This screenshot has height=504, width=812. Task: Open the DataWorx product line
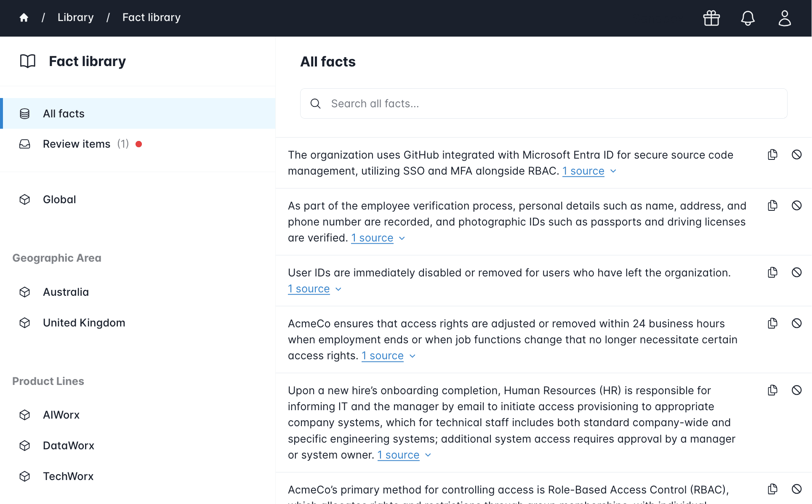(x=68, y=446)
